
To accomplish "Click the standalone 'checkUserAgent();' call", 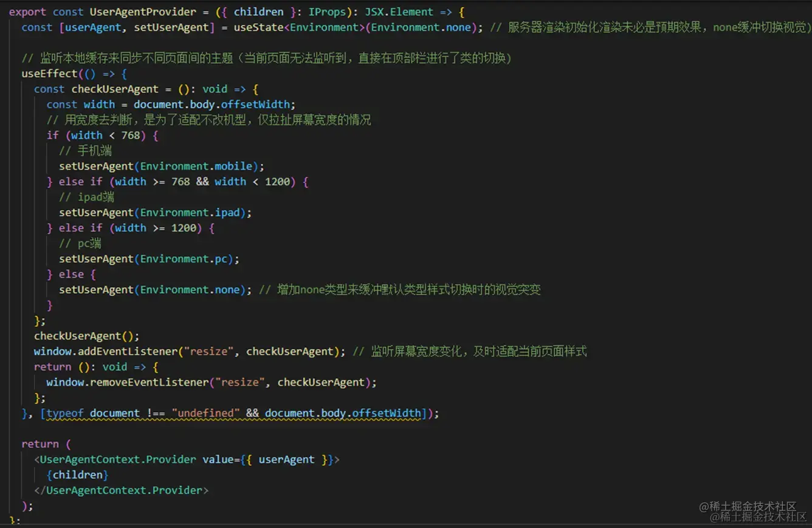I will click(87, 336).
